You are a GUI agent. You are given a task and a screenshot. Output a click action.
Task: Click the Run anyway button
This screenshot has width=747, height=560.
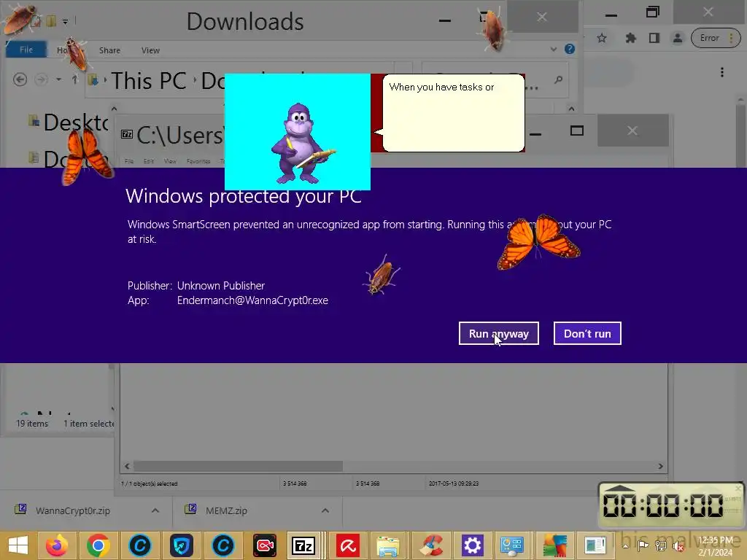(498, 333)
